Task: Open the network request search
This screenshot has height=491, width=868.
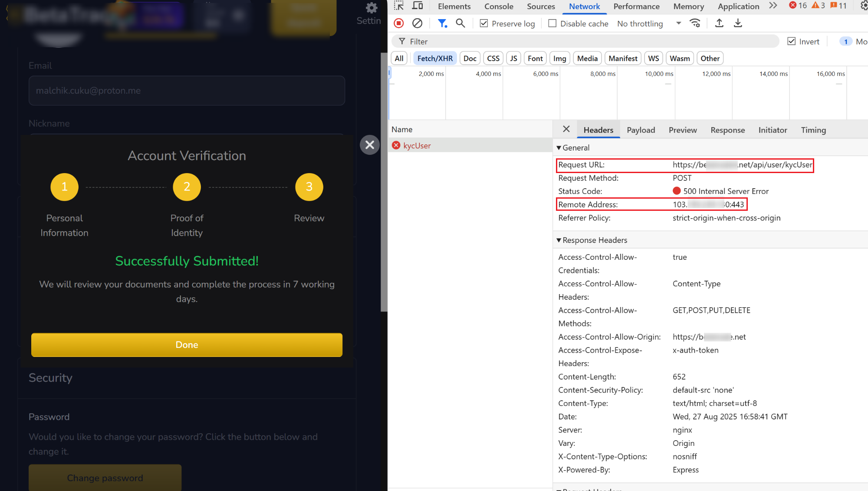Action: (460, 23)
